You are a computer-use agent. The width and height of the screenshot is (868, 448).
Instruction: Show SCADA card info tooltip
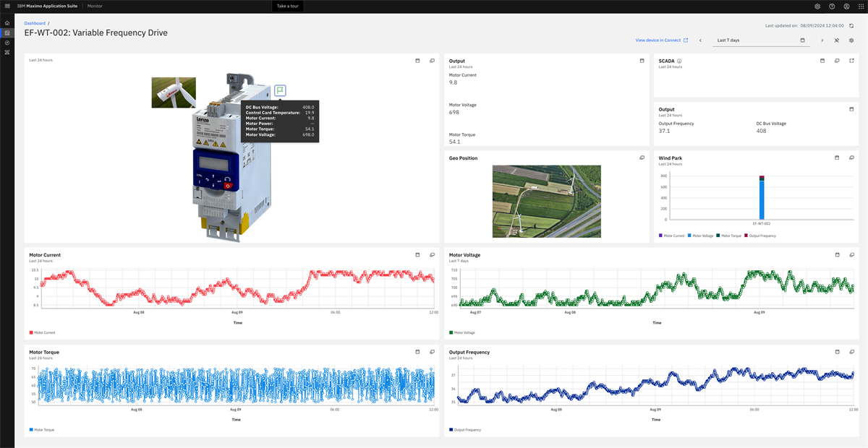click(x=680, y=61)
